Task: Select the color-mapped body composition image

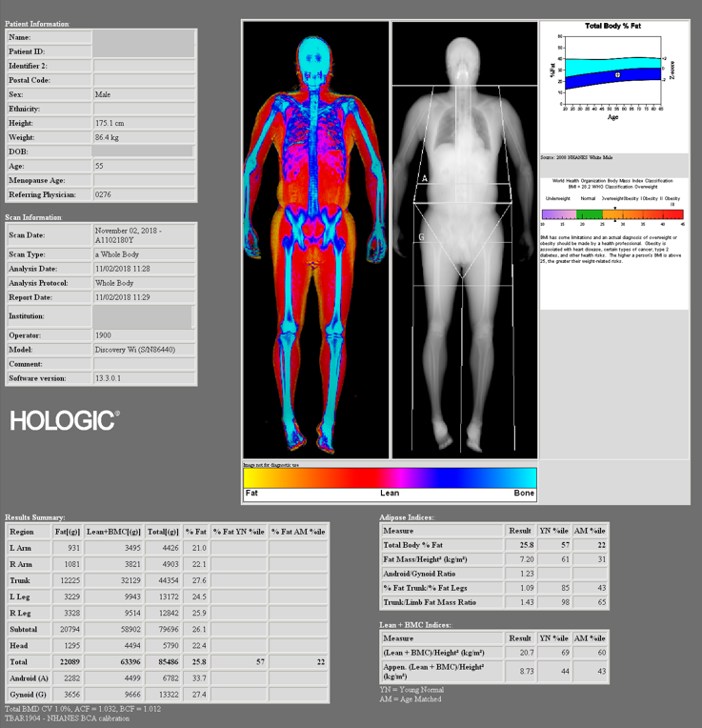Action: click(x=315, y=238)
